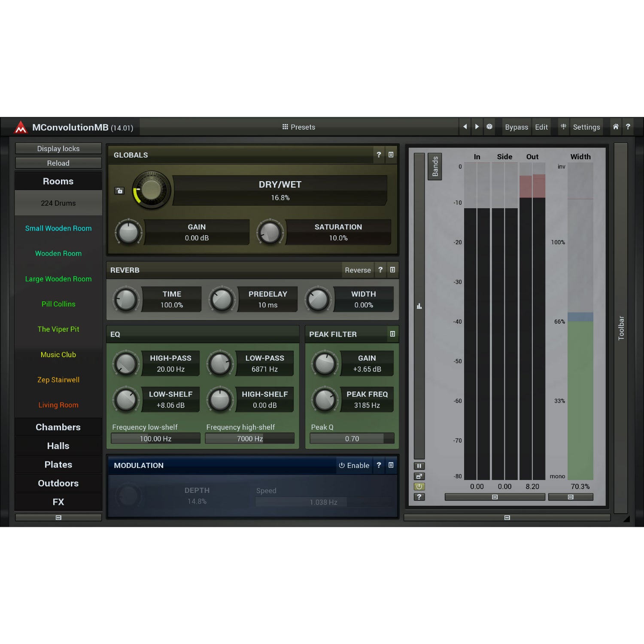Screen dimensions: 644x644
Task: Click the Reload button
Action: [x=58, y=163]
